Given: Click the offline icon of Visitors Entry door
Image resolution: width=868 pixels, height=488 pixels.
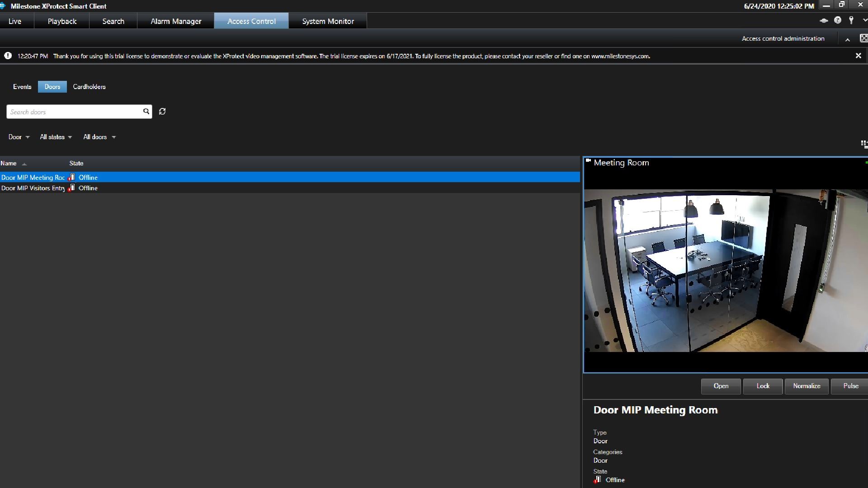Looking at the screenshot, I should (x=71, y=188).
